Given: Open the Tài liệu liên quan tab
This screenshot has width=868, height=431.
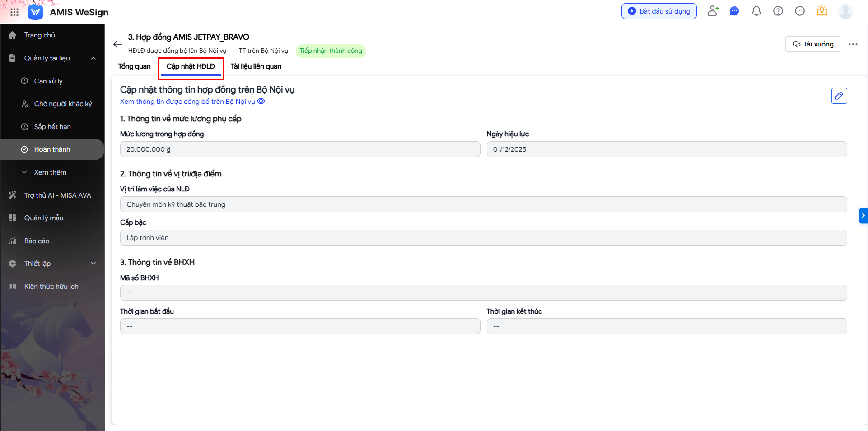Looking at the screenshot, I should [256, 66].
